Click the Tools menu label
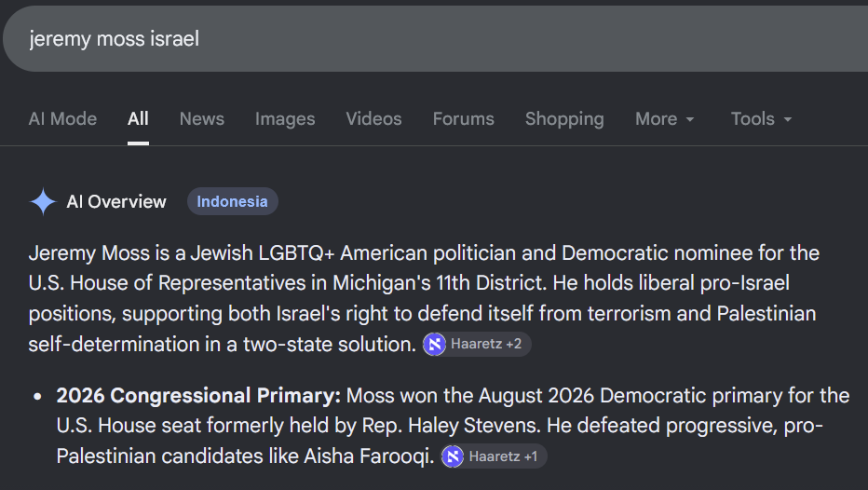Image resolution: width=868 pixels, height=490 pixels. [x=753, y=119]
